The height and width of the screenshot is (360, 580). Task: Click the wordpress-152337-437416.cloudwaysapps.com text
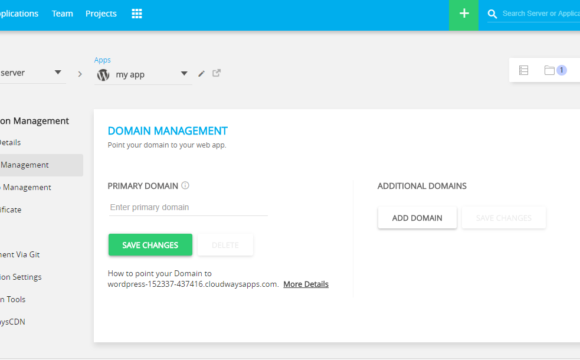coord(193,284)
